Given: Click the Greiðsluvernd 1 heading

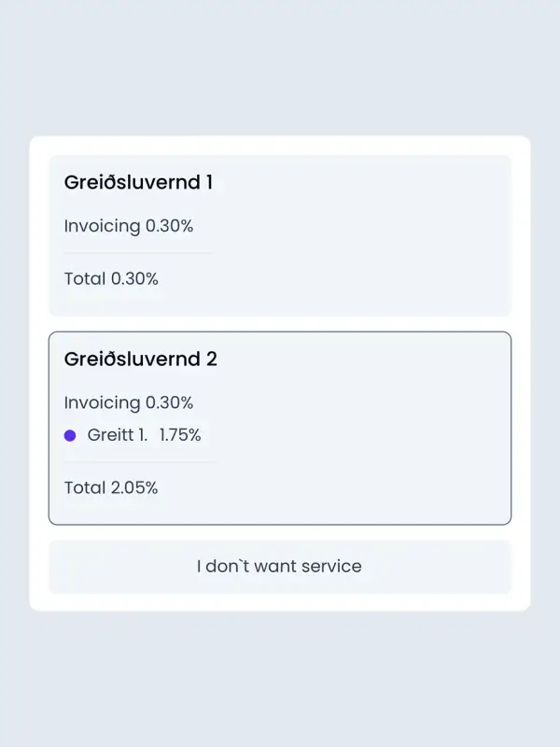Looking at the screenshot, I should [138, 182].
